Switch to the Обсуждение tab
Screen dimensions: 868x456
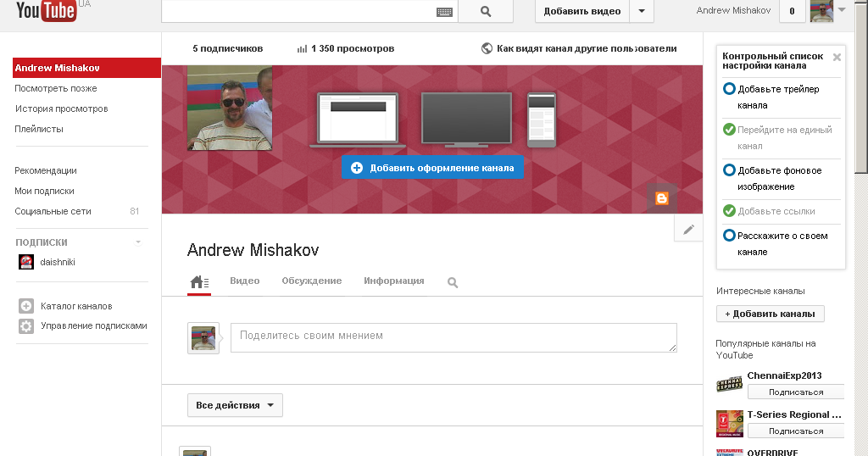(312, 281)
